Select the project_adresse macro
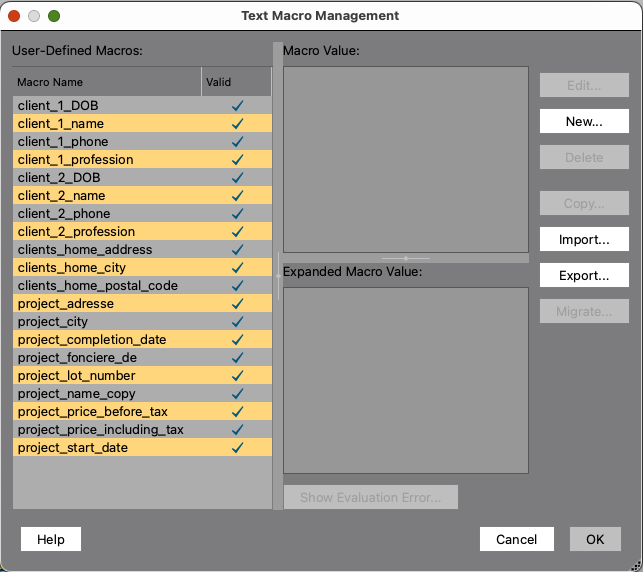The image size is (643, 572). pos(142,303)
